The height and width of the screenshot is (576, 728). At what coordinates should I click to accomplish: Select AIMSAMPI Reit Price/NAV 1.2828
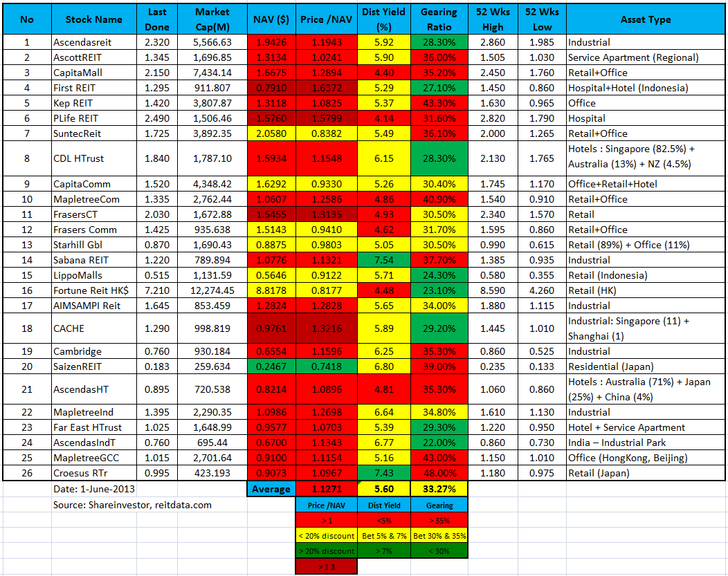327,306
